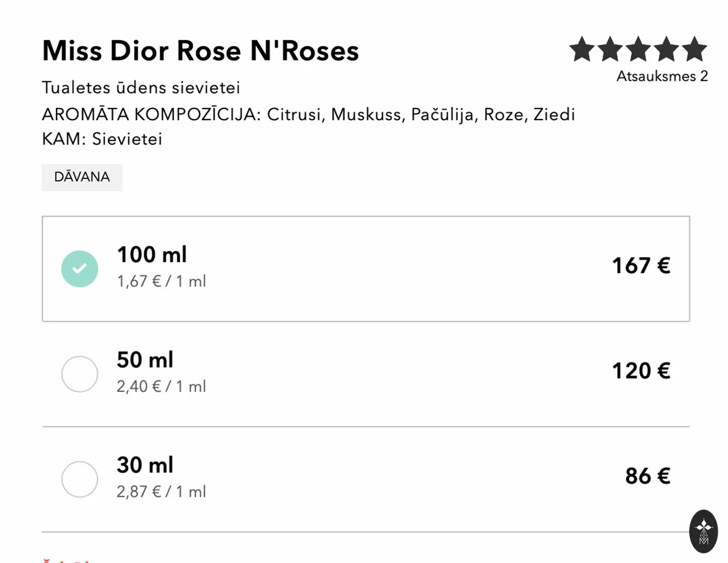Click the Tualetes ūdens sievietei subtitle
This screenshot has width=728, height=563.
tap(141, 88)
